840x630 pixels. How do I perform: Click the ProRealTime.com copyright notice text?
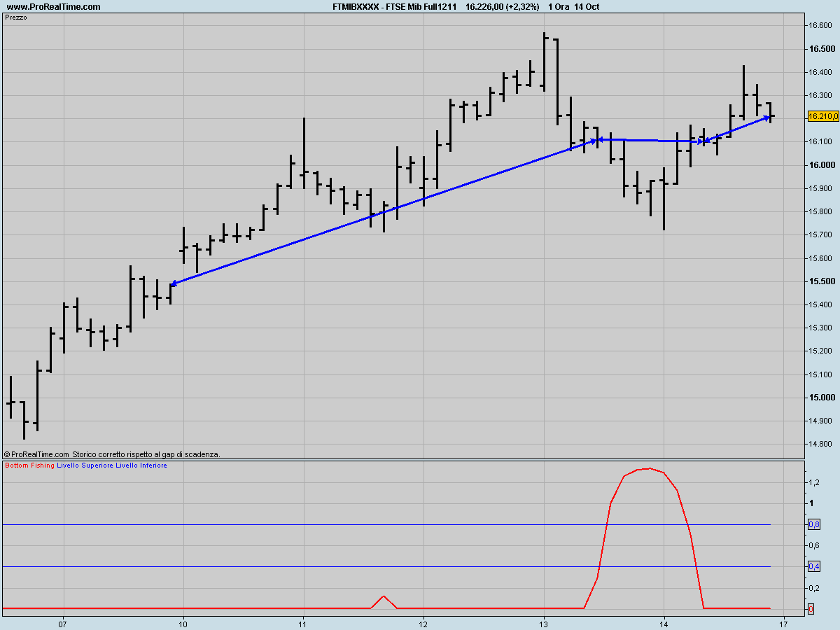(112, 454)
